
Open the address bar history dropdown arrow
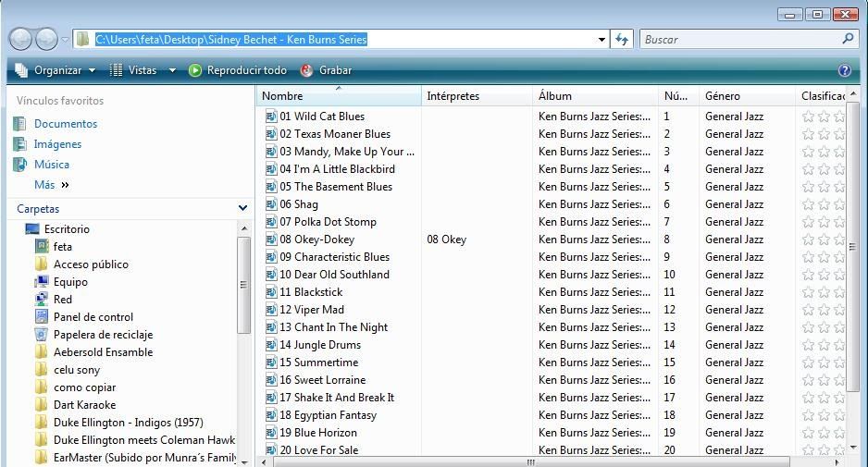tap(601, 40)
